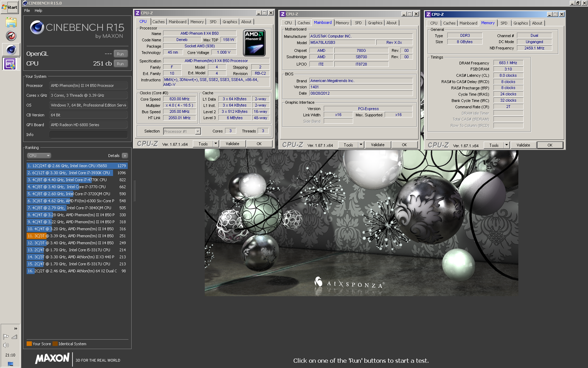This screenshot has width=588, height=368.
Task: Select the CPU-Z taskbar icon
Action: pyautogui.click(x=10, y=64)
